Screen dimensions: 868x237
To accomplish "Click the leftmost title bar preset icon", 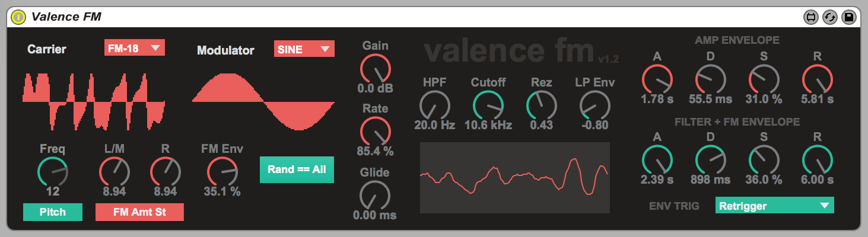I will (810, 17).
